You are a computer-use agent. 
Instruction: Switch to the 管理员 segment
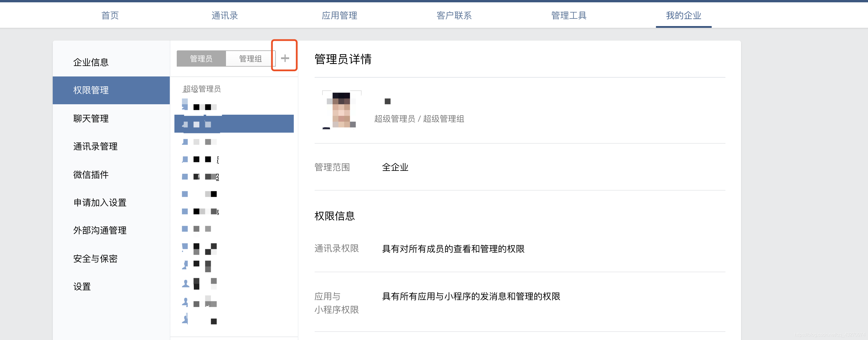tap(201, 59)
